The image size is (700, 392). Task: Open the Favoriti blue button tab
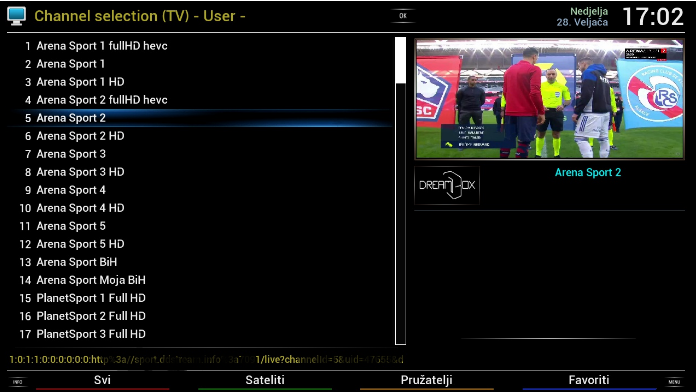tap(589, 380)
